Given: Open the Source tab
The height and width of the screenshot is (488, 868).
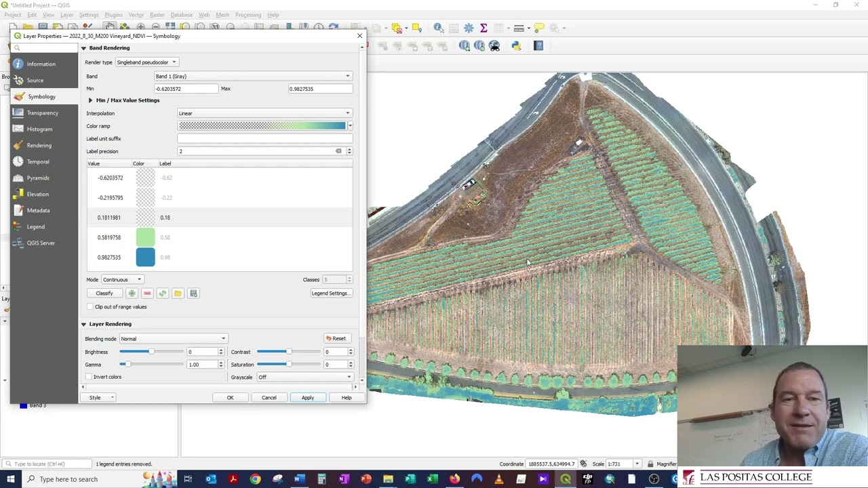Looking at the screenshot, I should [x=35, y=80].
